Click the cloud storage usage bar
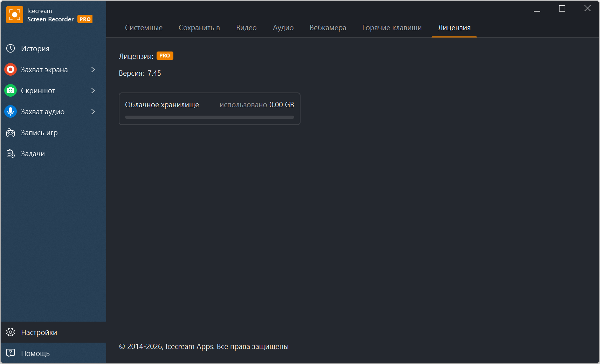This screenshot has width=600, height=364. click(209, 117)
